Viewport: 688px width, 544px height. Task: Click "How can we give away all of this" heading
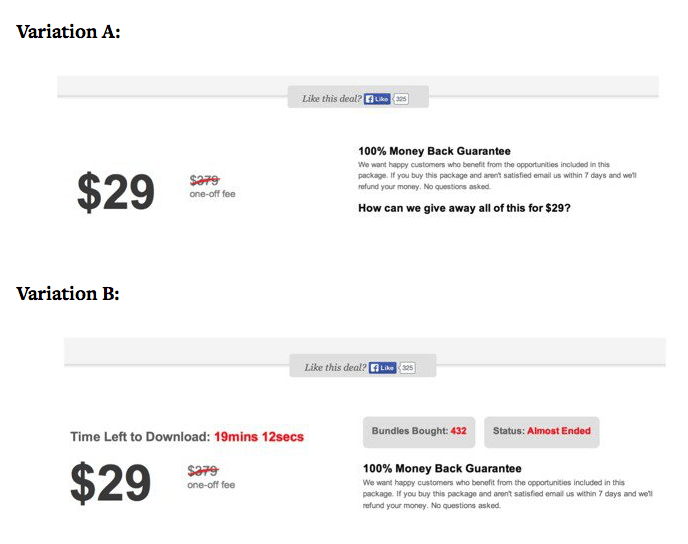point(465,208)
